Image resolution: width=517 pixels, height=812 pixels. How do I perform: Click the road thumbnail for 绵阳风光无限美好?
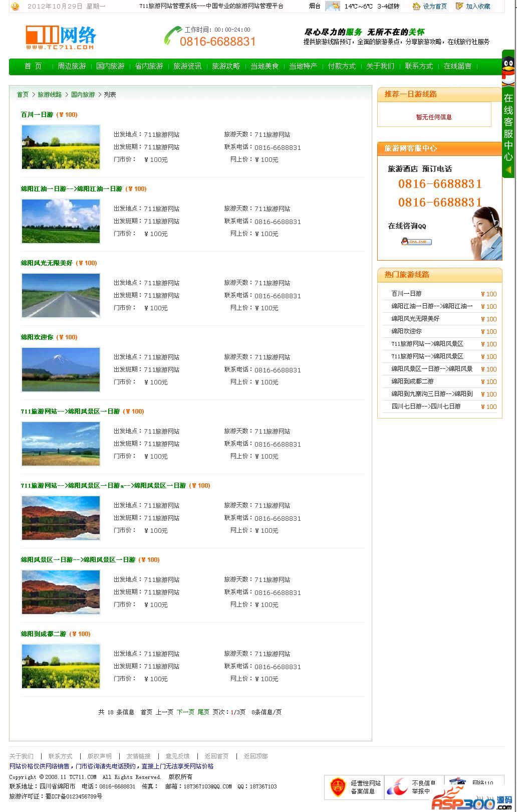(61, 295)
